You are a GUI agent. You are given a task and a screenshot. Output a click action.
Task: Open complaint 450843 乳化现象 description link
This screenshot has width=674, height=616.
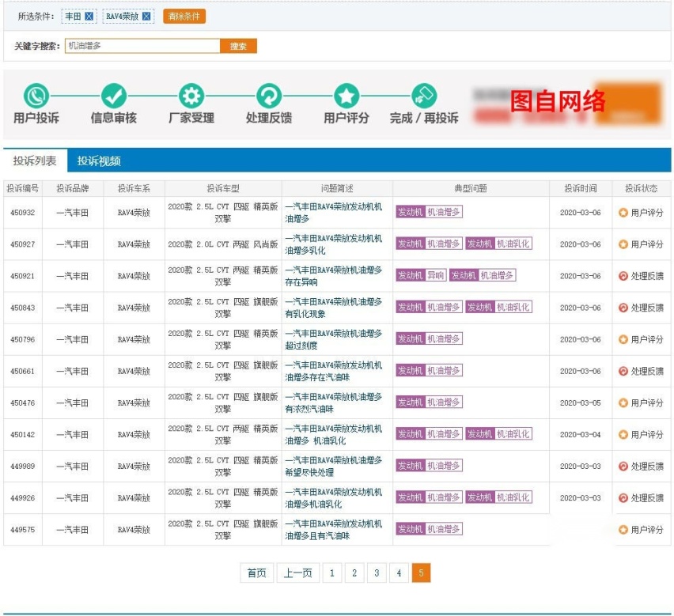[x=334, y=308]
